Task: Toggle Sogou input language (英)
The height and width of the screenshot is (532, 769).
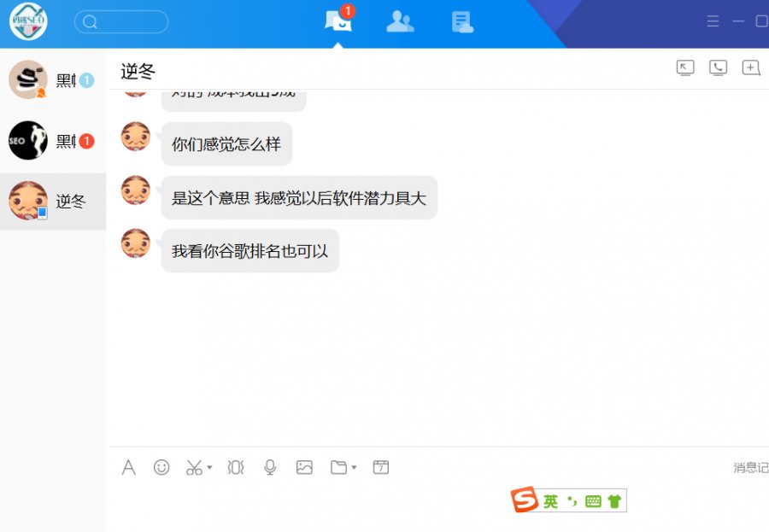Action: pyautogui.click(x=551, y=501)
